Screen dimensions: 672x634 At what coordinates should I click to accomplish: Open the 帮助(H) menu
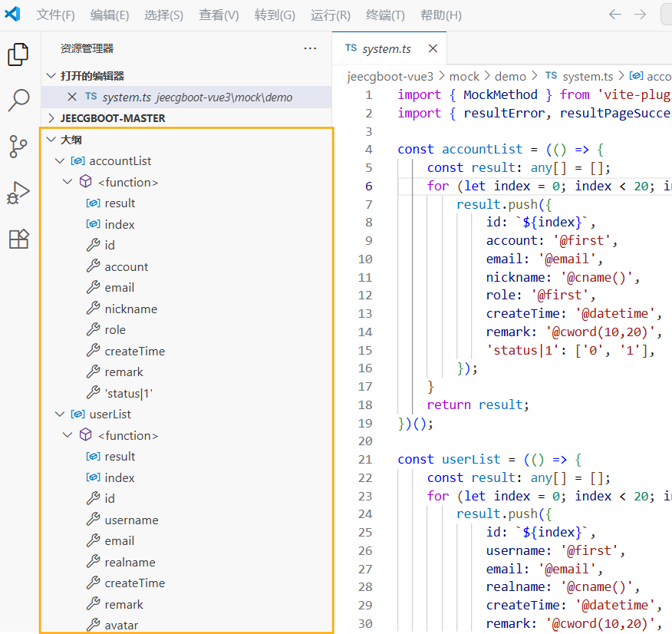pyautogui.click(x=441, y=15)
